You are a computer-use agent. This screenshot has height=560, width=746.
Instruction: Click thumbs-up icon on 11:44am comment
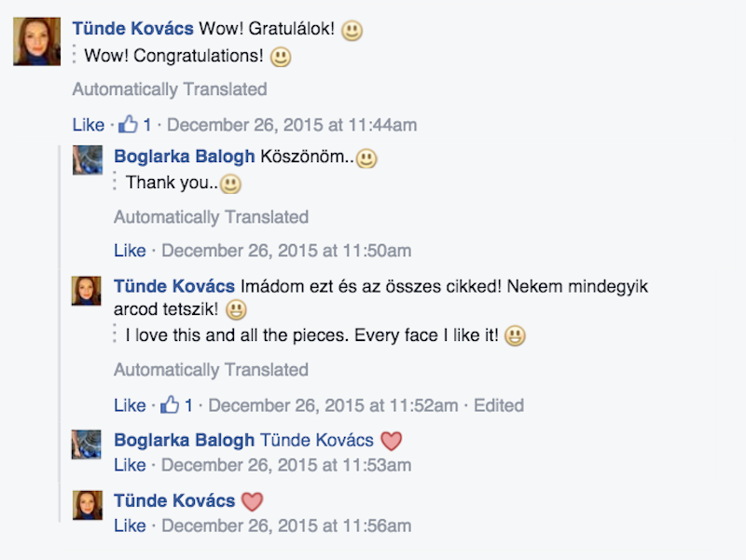coord(128,124)
